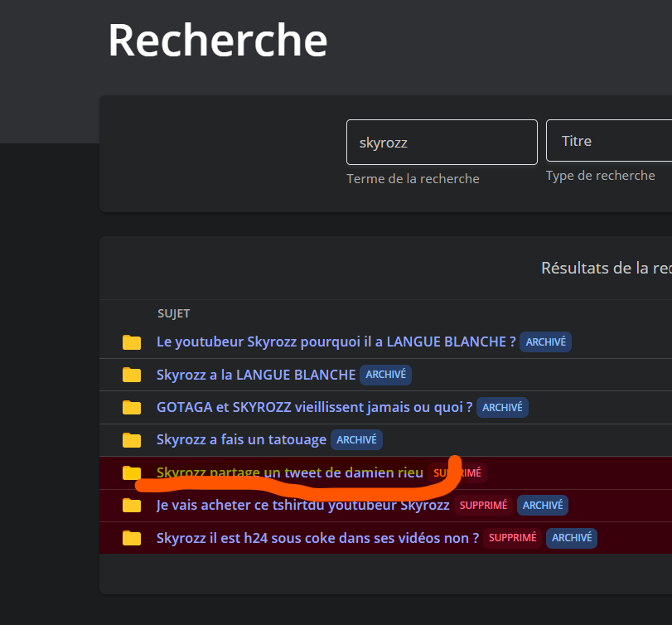This screenshot has height=625, width=672.
Task: Click ARCHIVÉ badge on 'Le youtubeur Skyrozz' row
Action: tap(545, 342)
